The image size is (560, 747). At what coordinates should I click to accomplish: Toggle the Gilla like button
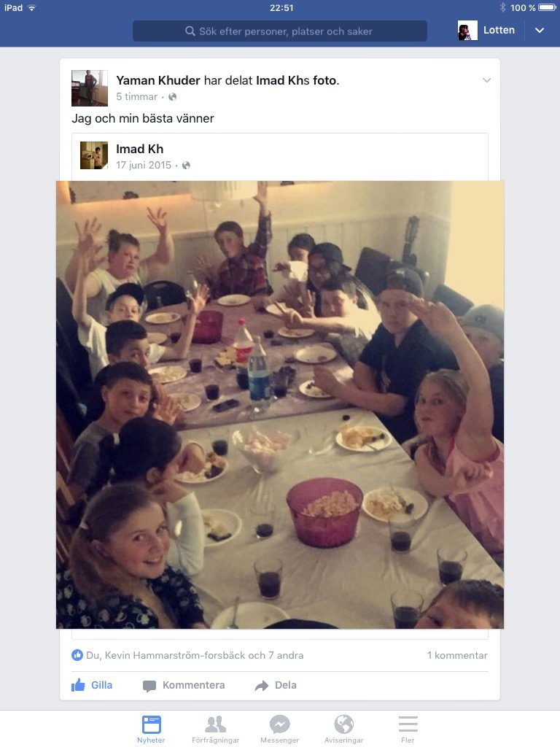point(92,686)
